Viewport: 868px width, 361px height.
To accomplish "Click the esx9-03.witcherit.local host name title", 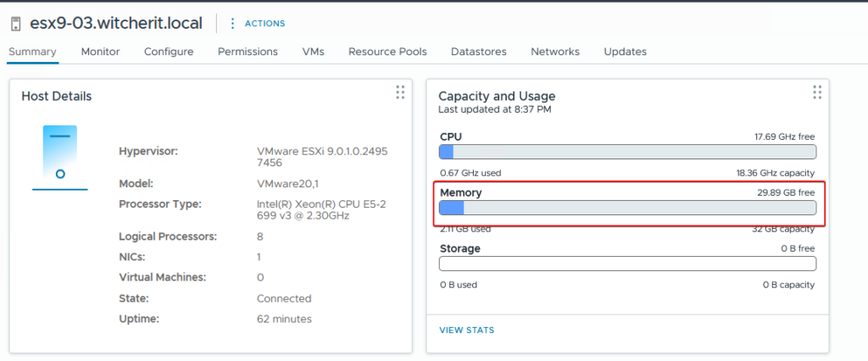I will [118, 23].
